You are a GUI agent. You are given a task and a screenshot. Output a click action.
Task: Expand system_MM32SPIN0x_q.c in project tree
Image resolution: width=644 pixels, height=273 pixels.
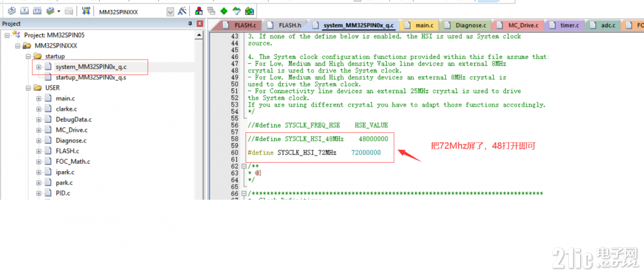tap(39, 67)
